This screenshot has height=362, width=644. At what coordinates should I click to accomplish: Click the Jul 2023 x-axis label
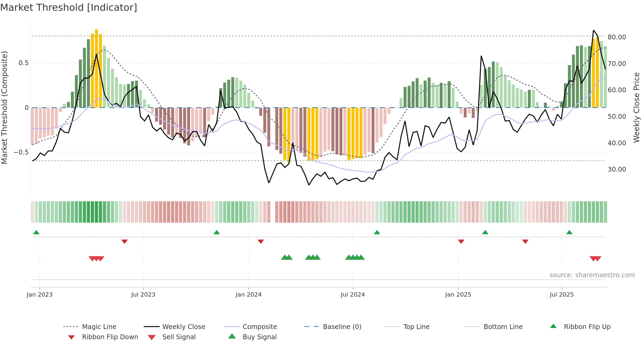pos(143,294)
